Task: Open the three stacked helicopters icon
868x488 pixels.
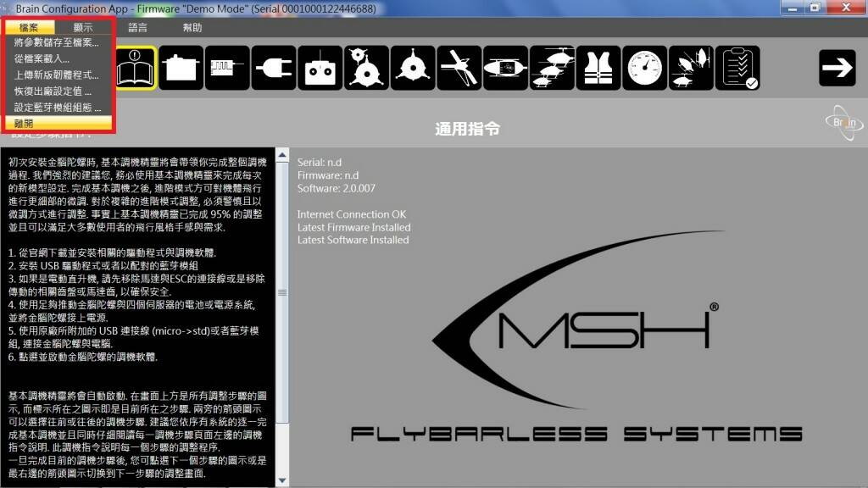Action: 552,68
